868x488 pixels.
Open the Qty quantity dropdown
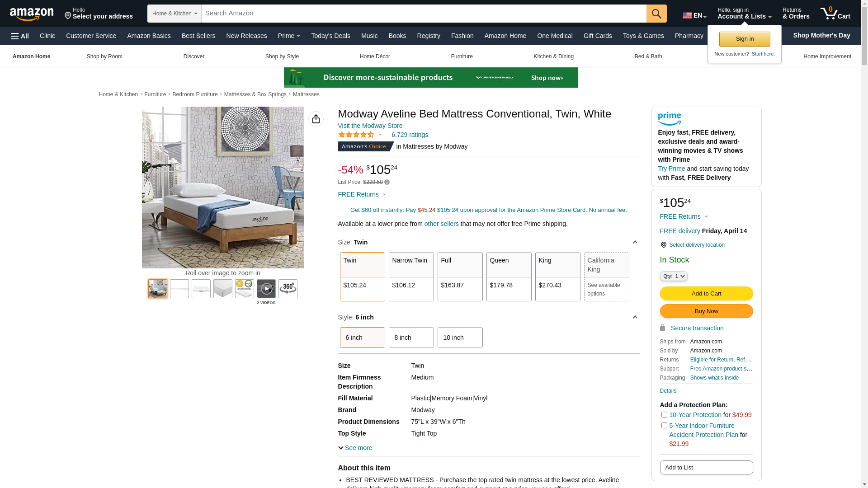(x=673, y=276)
